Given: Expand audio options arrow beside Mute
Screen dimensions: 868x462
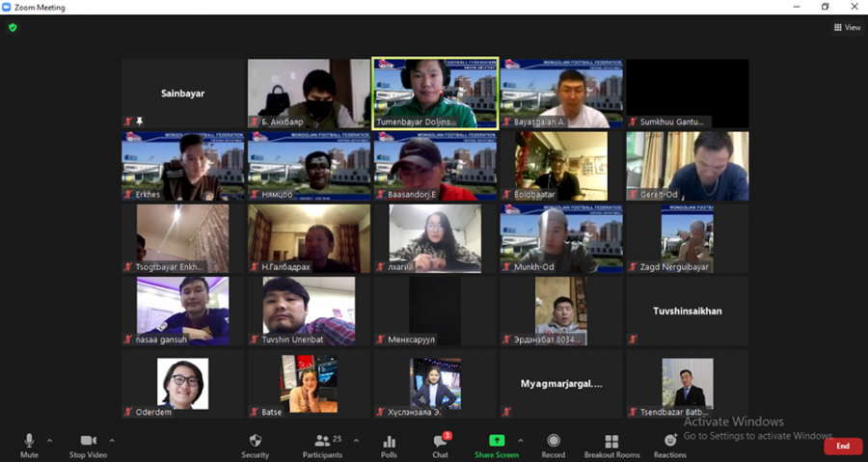Looking at the screenshot, I should [x=50, y=441].
